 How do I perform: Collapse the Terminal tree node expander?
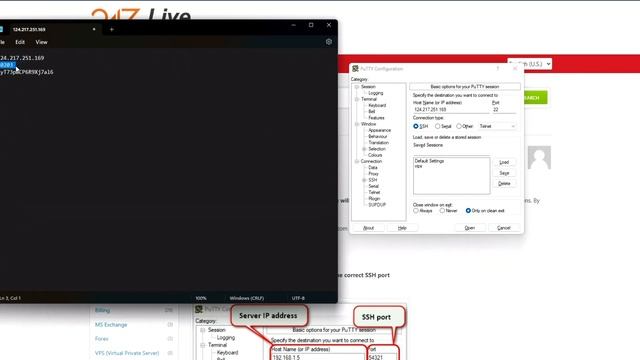[357, 99]
